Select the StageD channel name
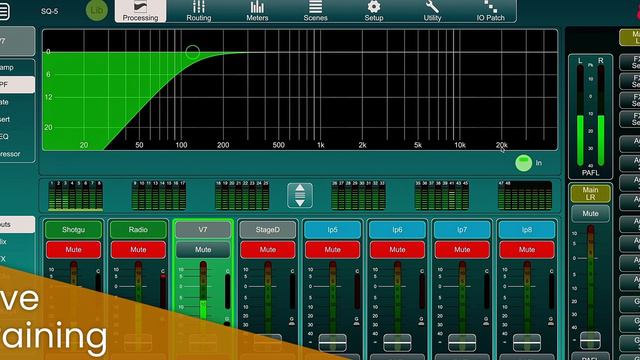 click(268, 230)
